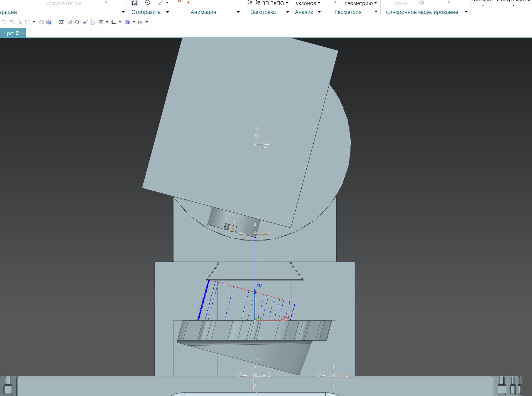Open the rendering style dropdown arrow
This screenshot has height=396, width=532.
point(134,22)
